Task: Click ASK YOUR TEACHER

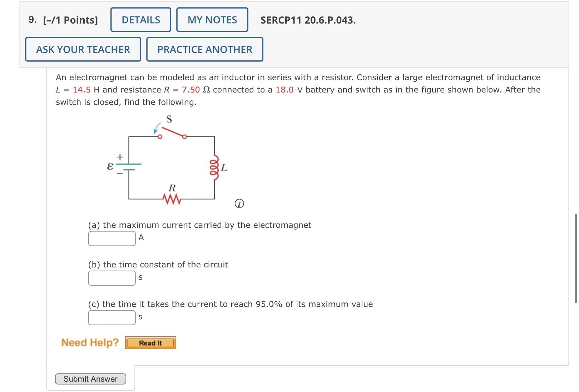Action: [83, 49]
